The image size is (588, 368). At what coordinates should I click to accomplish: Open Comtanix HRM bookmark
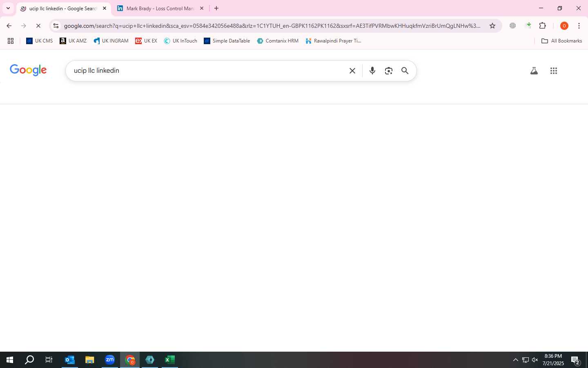pos(278,41)
